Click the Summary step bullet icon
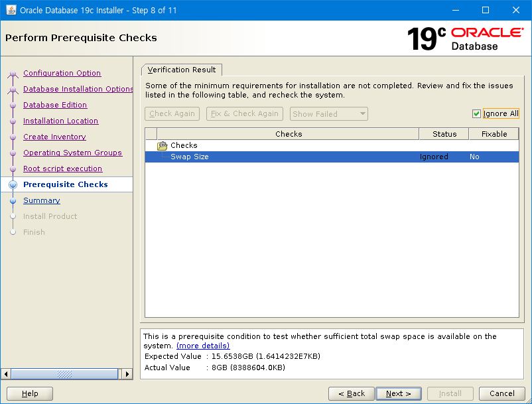 coord(13,200)
